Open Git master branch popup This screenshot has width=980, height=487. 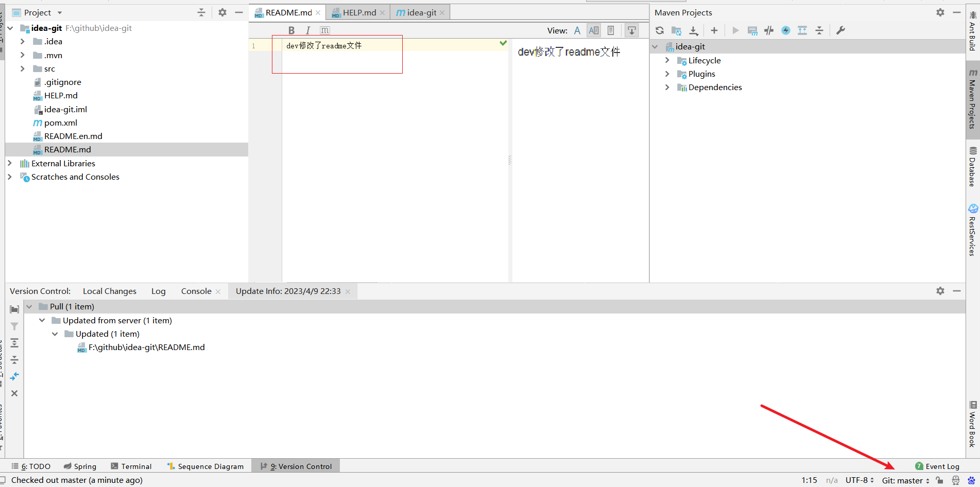click(x=905, y=480)
